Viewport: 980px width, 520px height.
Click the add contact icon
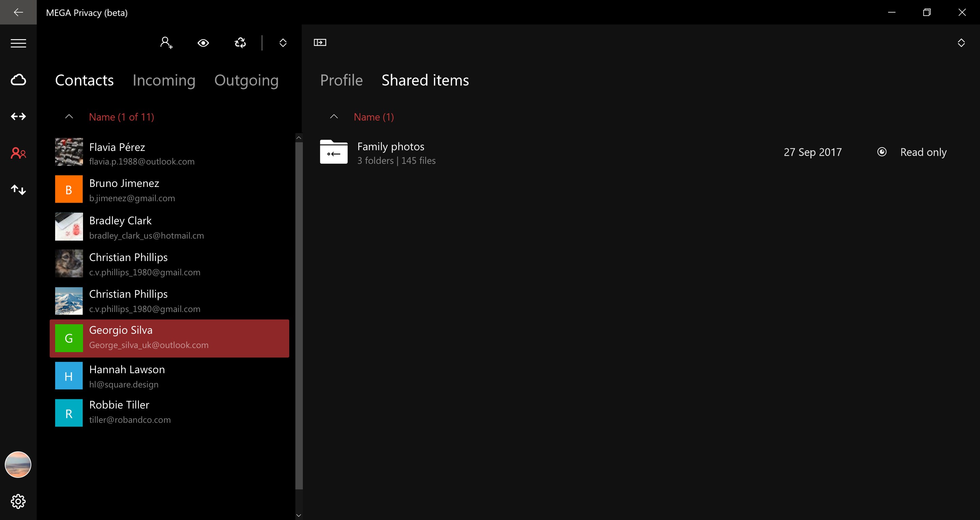tap(166, 42)
